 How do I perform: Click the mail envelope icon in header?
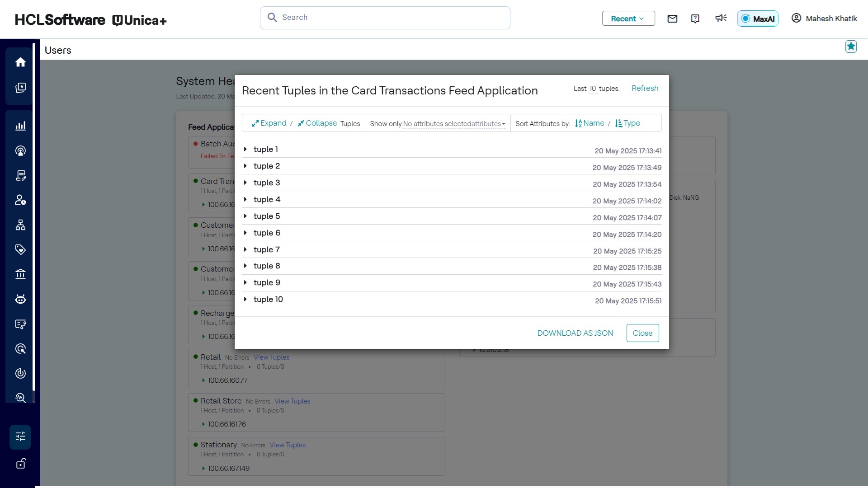tap(672, 19)
